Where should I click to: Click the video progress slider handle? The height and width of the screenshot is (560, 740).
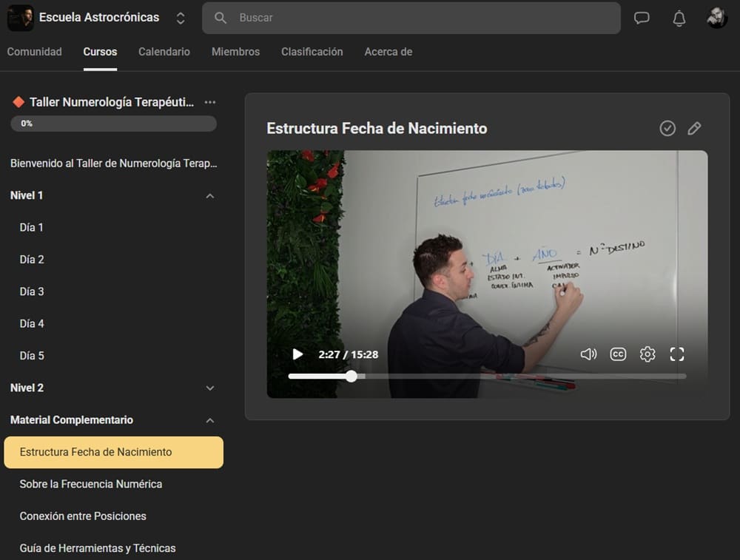click(x=351, y=376)
